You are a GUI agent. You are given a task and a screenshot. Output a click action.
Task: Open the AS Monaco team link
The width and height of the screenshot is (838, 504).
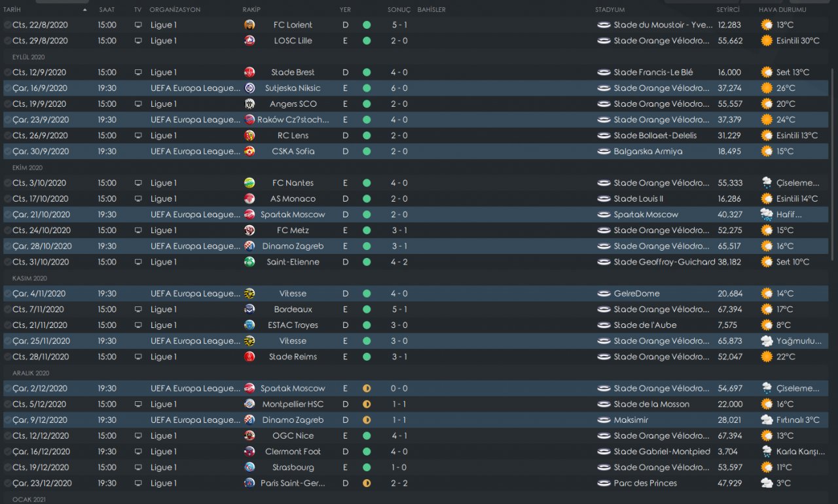[293, 199]
